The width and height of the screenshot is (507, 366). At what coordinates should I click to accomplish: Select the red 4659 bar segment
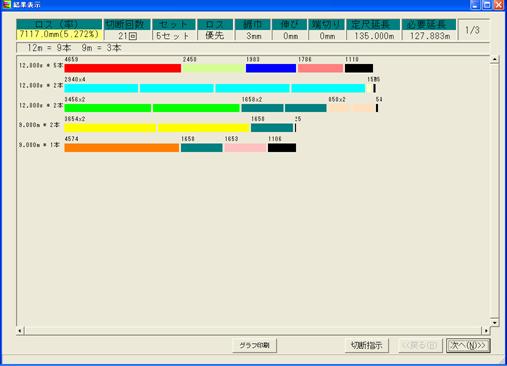[122, 68]
